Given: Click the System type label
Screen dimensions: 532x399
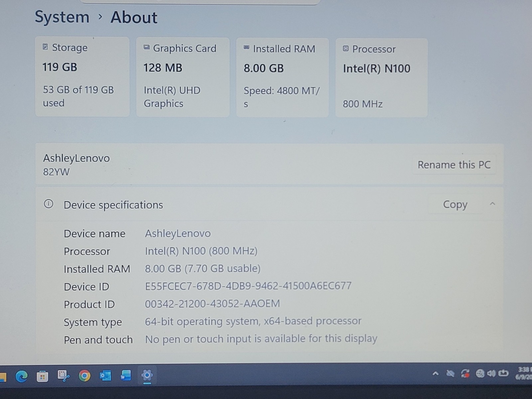Looking at the screenshot, I should pos(93,323).
